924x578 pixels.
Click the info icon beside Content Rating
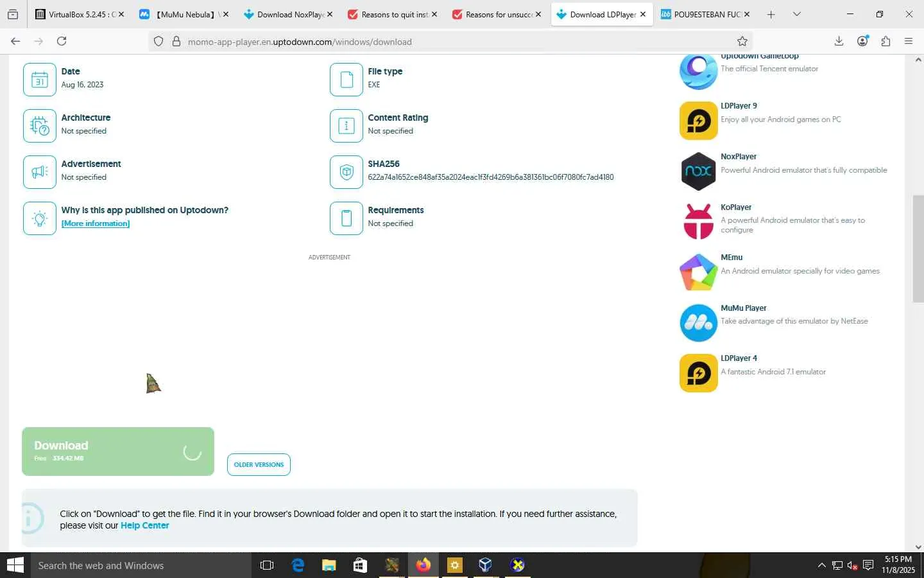(x=346, y=126)
